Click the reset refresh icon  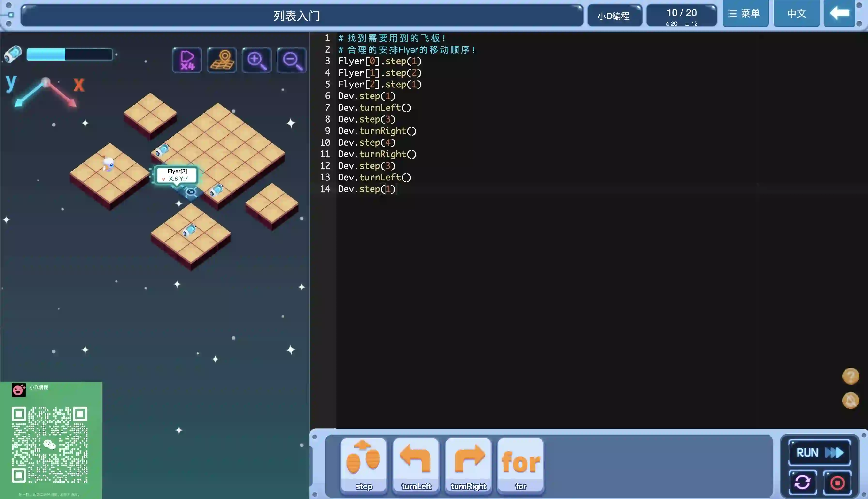(803, 483)
